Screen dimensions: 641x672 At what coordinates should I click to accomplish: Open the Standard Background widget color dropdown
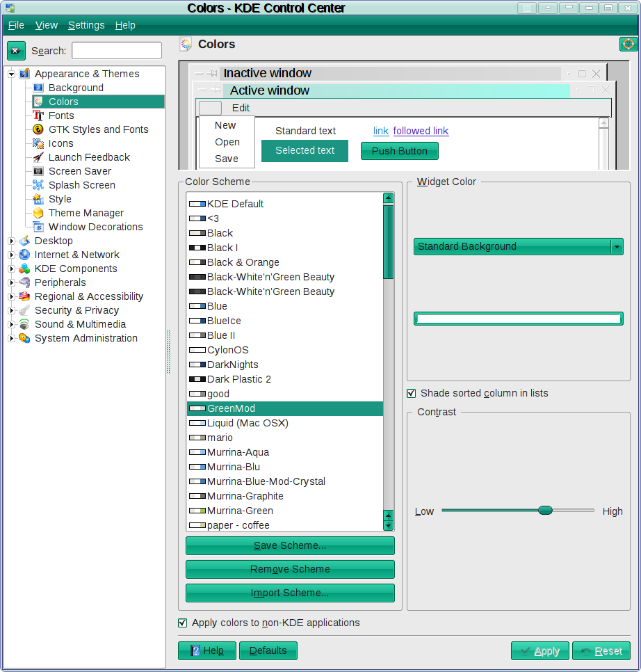(x=518, y=247)
